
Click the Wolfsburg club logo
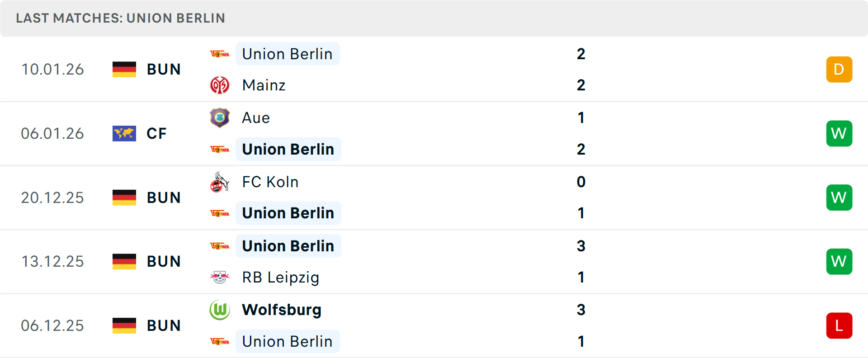coord(220,310)
